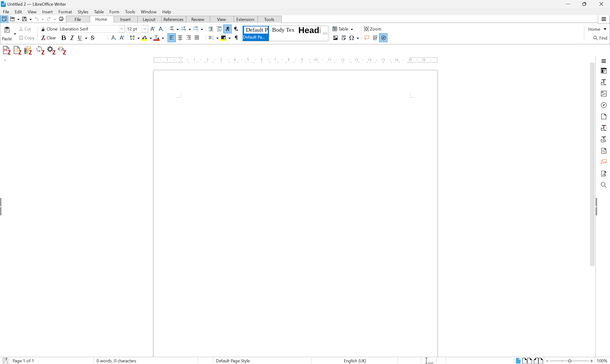Toggle formatting marks pilcrow button
610x364 pixels.
[236, 38]
